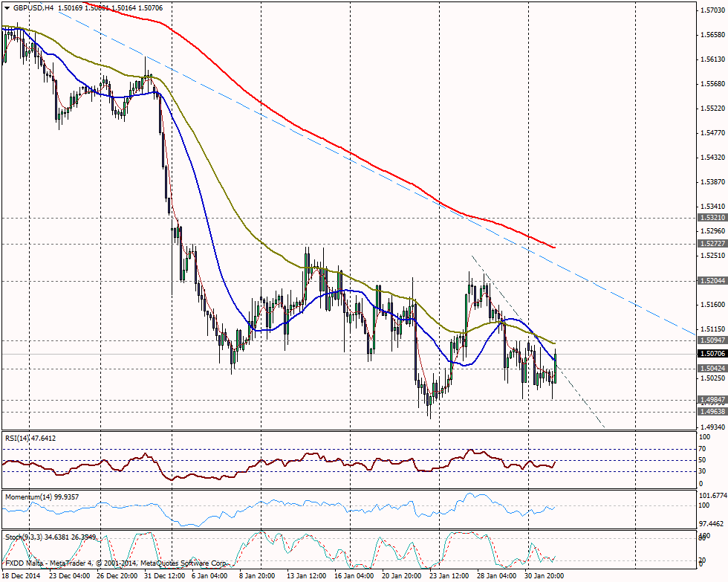The width and height of the screenshot is (728, 582).
Task: Select the current price tag 1.50706
Action: [x=712, y=355]
